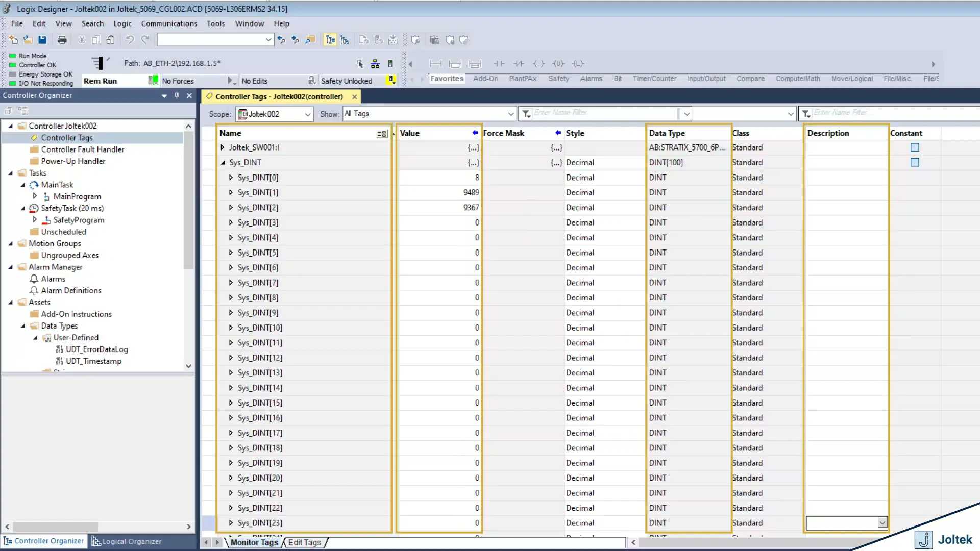Click the Paste clipboard icon

(111, 40)
